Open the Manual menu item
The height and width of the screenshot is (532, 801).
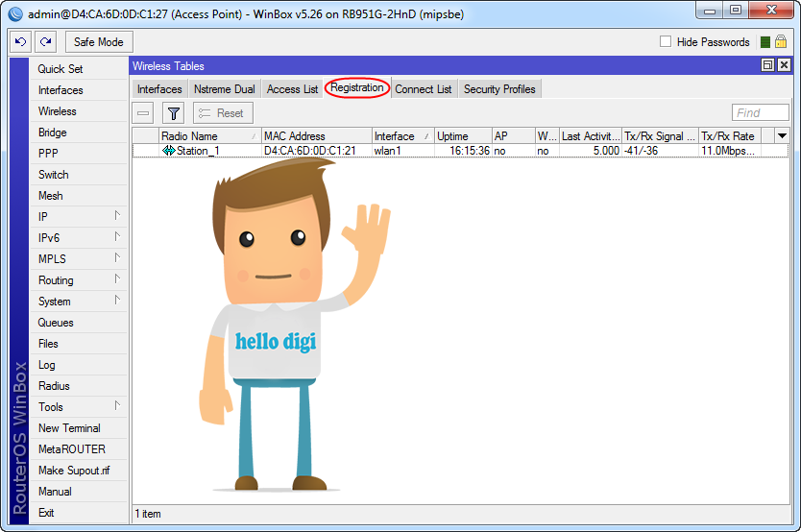[x=78, y=492]
